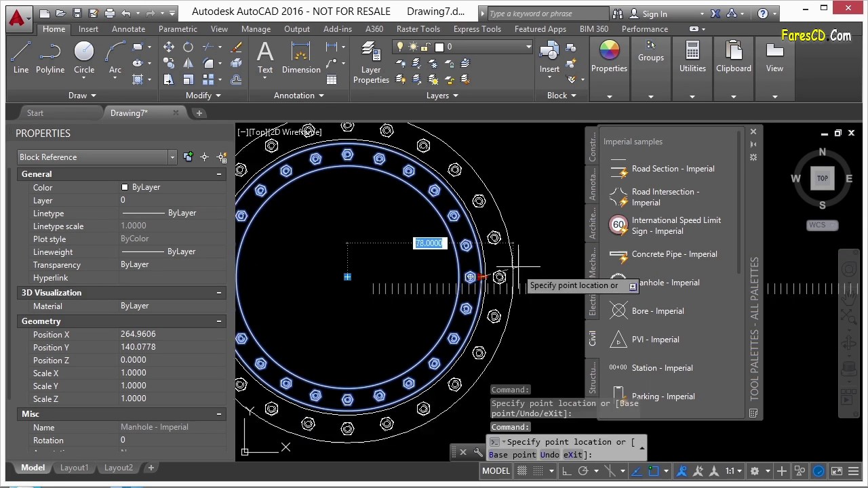Image resolution: width=868 pixels, height=488 pixels.
Task: Click the Erase tool icon
Action: coord(236,47)
